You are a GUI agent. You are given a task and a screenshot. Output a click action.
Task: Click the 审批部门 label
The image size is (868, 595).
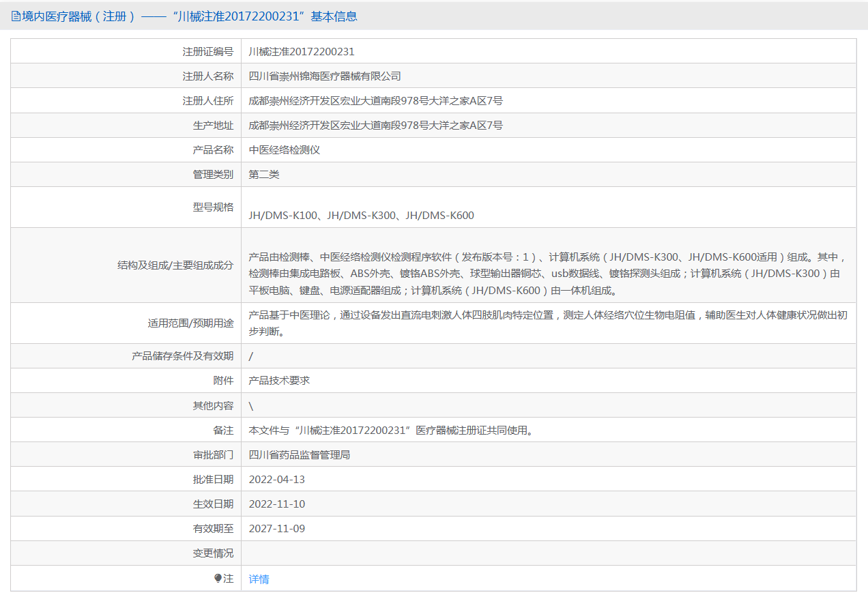pos(213,454)
